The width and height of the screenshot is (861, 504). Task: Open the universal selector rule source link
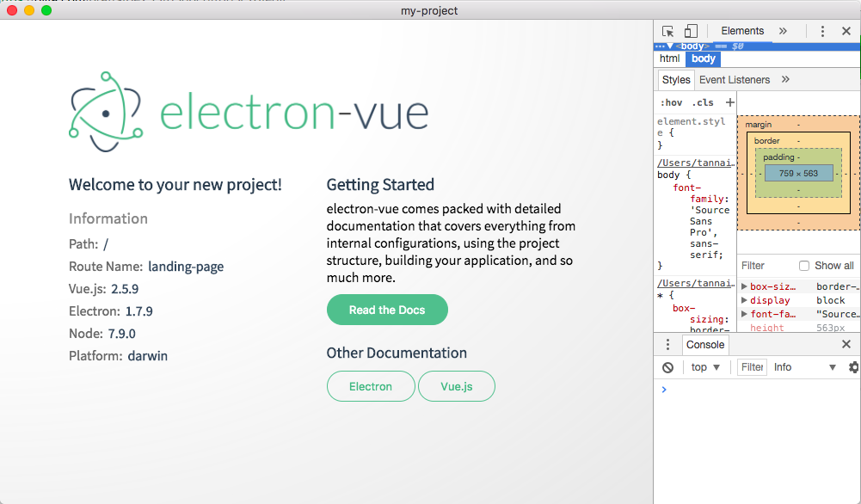[x=696, y=283]
